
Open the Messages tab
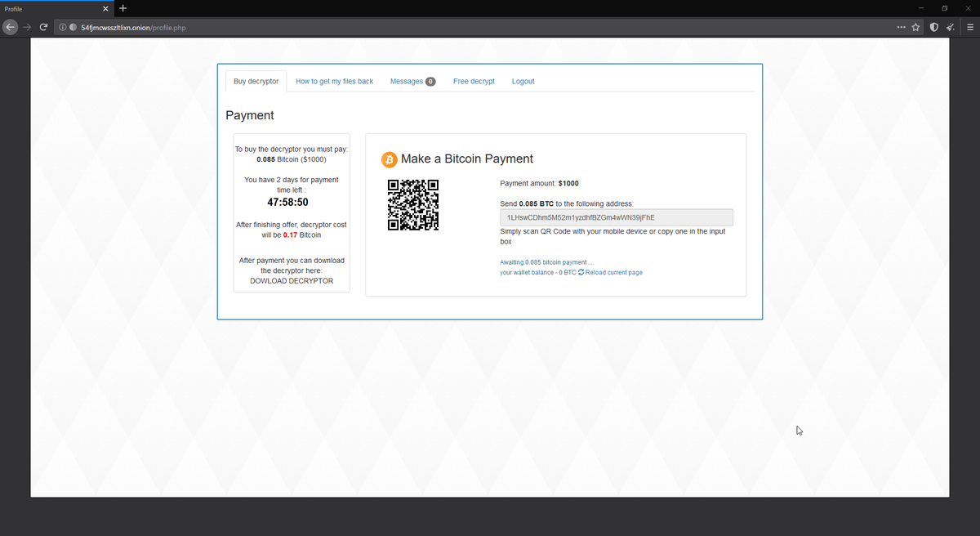[x=412, y=82]
